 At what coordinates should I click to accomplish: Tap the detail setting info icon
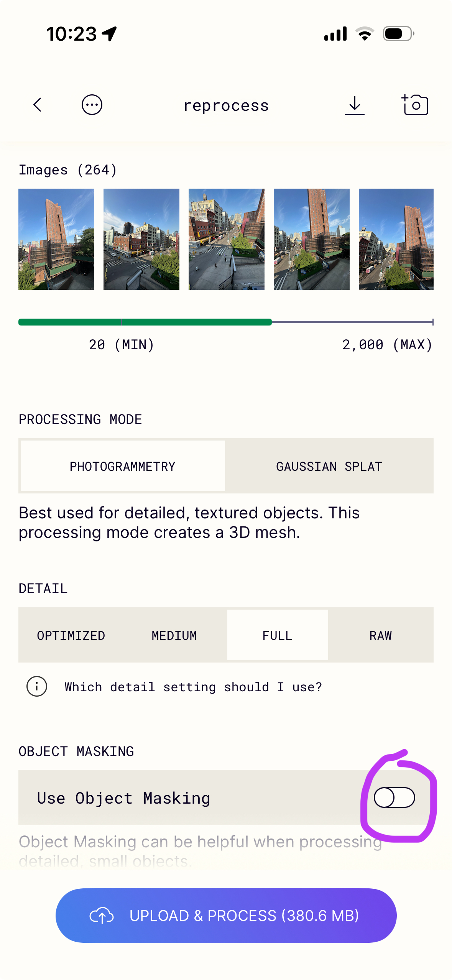(37, 686)
